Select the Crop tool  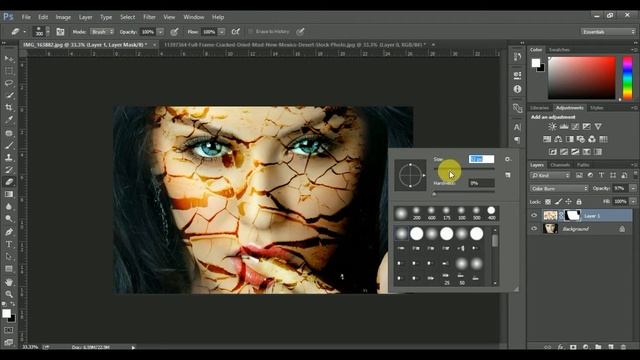tap(9, 108)
